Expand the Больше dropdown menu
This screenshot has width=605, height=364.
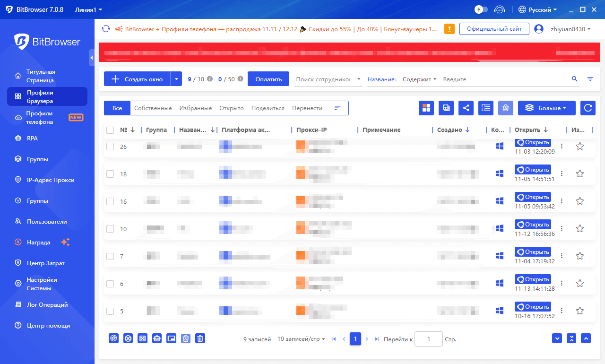point(546,108)
